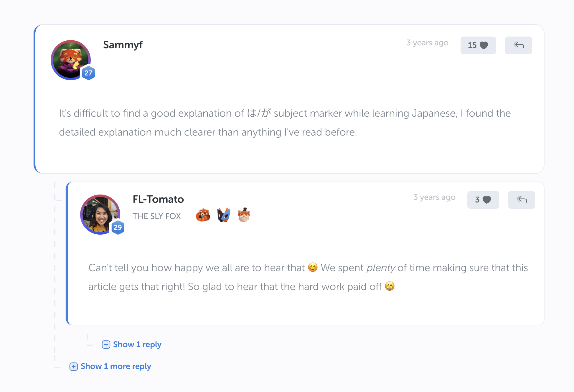The width and height of the screenshot is (574, 392).
Task: Click the top-hat fox badge icon
Action: pos(244,215)
